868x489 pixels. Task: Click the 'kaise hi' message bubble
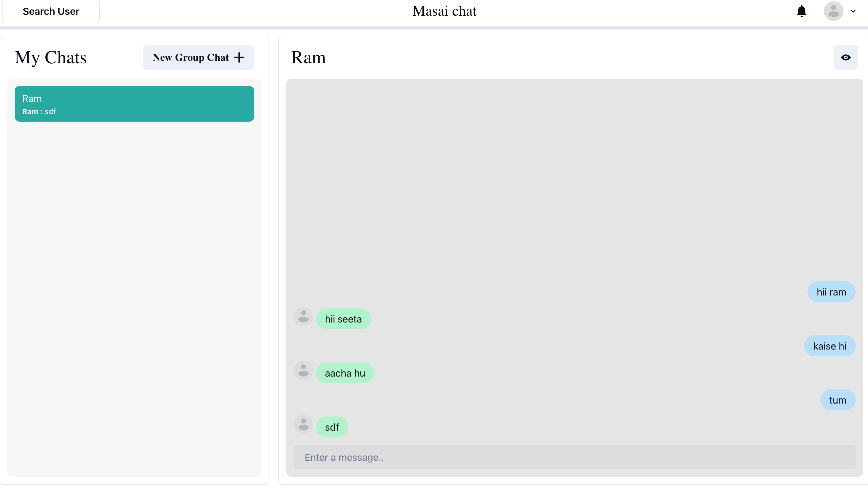(829, 346)
